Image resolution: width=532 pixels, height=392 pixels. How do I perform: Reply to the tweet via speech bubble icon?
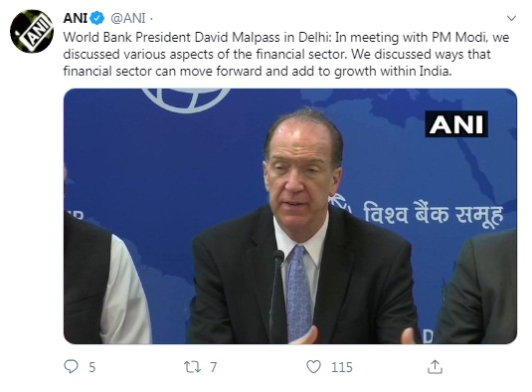pos(71,367)
